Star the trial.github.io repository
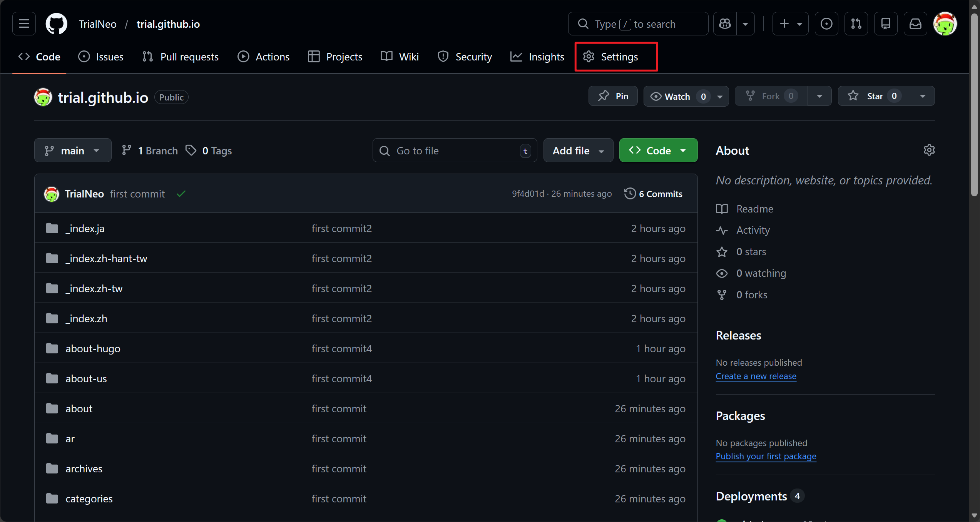 (874, 96)
